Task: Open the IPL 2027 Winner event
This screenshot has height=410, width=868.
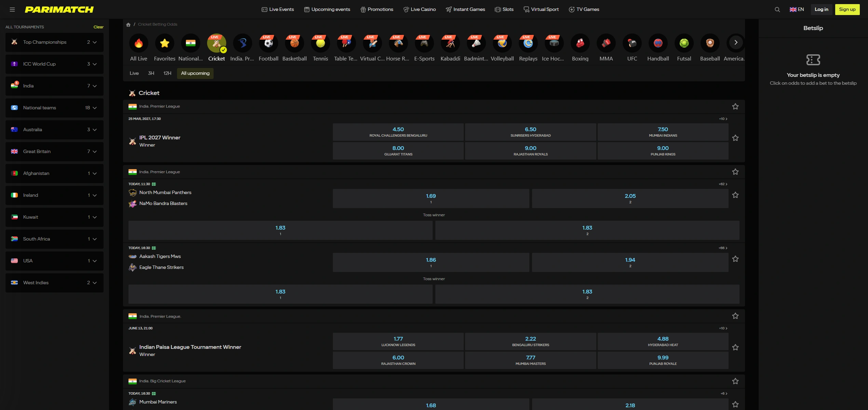Action: 160,138
